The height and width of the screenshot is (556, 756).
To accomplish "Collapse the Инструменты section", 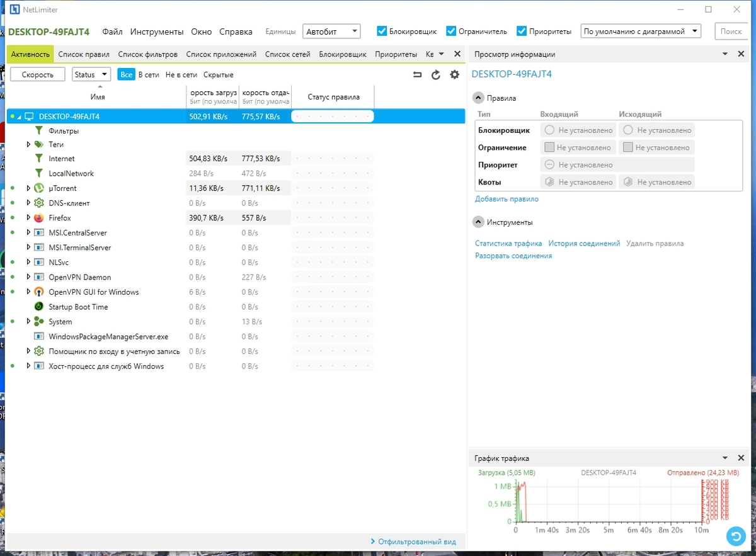I will point(478,222).
